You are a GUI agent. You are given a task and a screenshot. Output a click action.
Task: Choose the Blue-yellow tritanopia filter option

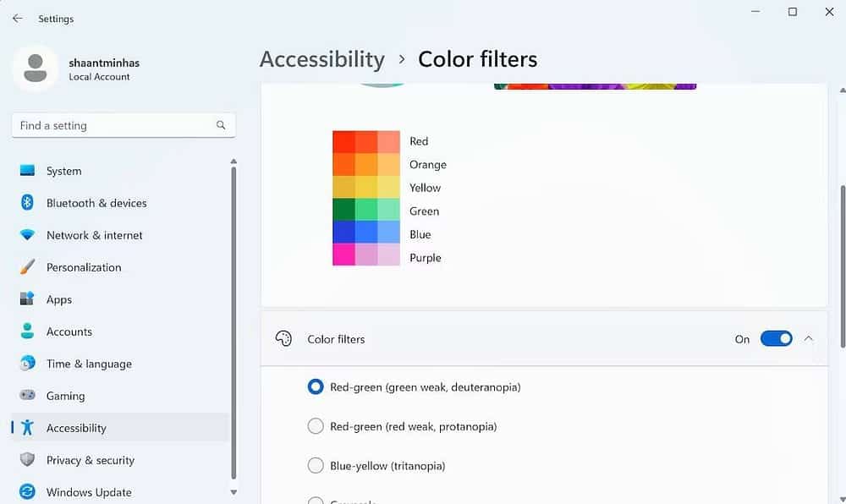(316, 465)
